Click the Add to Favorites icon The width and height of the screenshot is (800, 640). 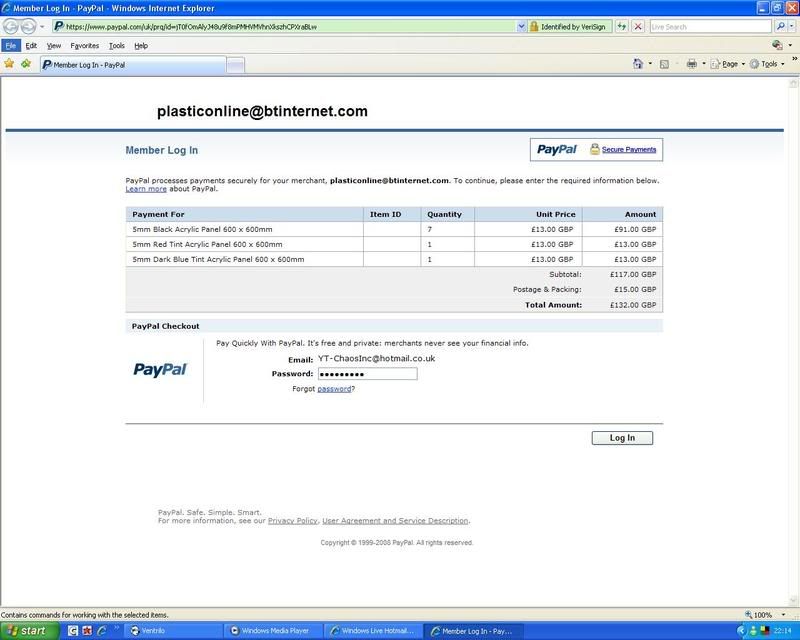click(x=25, y=64)
